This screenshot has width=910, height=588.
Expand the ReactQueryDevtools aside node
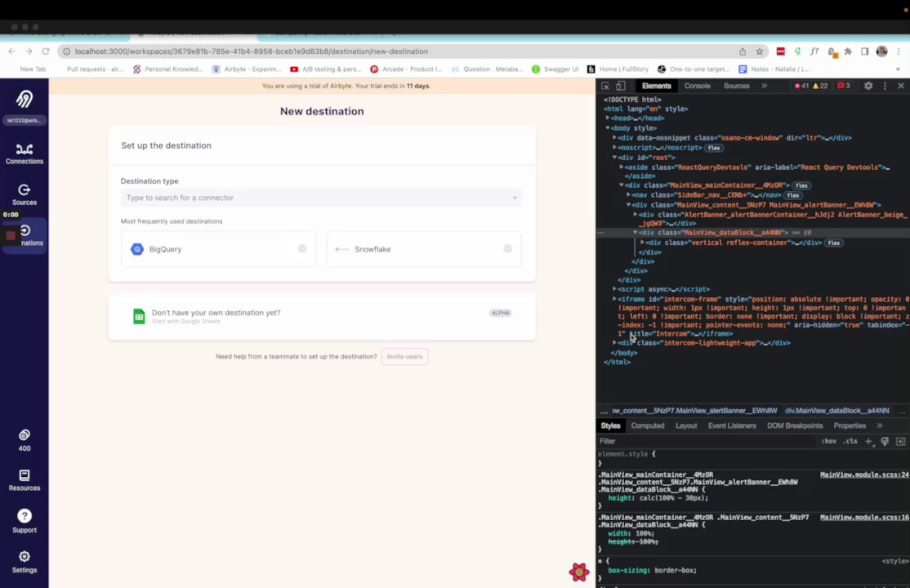coord(622,167)
